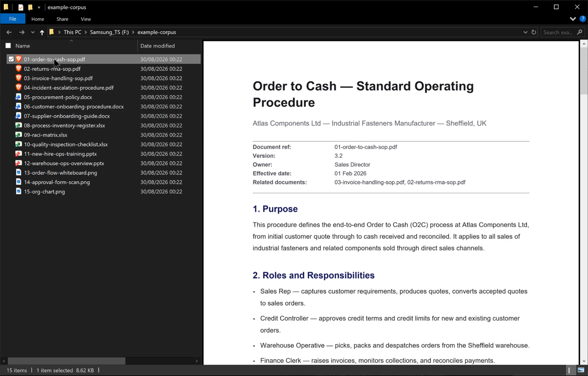Screen dimensions: 588x376
Task: Click the PDF icon beside 02-returns-rma-sop.pdf
Action: [x=19, y=69]
